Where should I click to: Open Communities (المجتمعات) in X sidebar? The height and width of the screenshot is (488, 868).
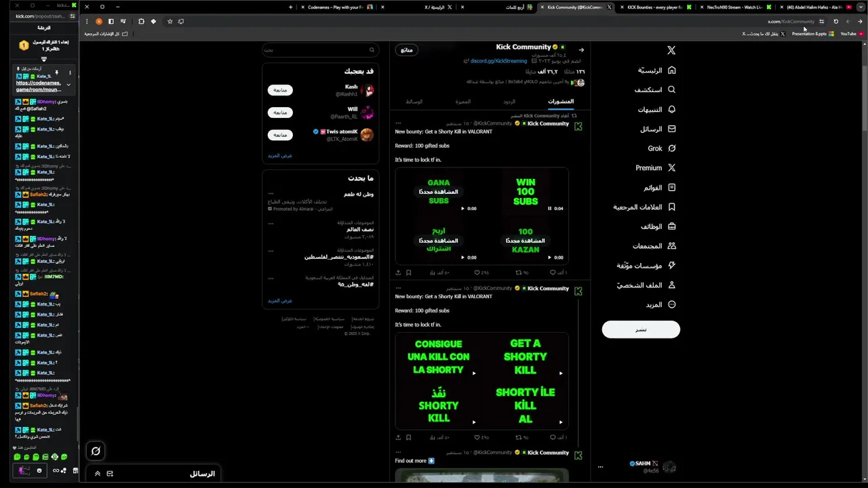click(x=654, y=246)
